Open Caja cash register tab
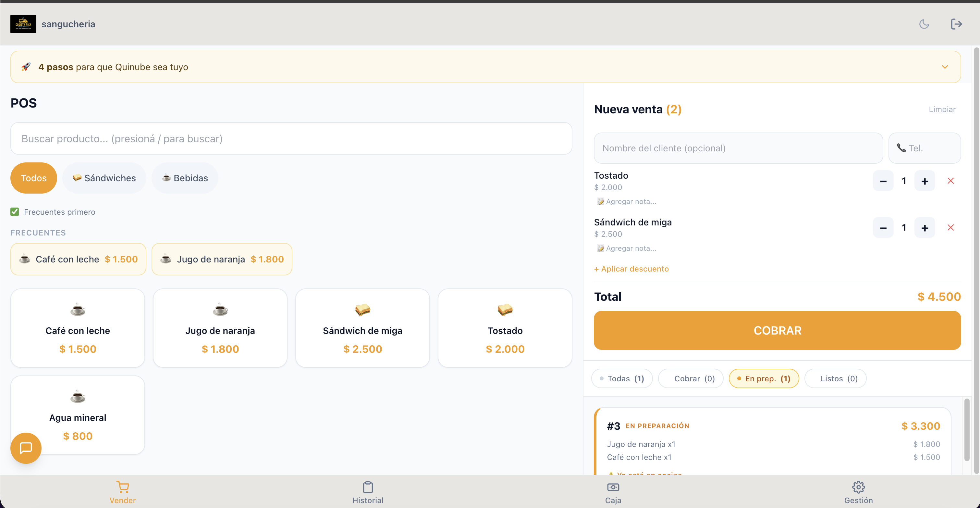 click(x=613, y=492)
